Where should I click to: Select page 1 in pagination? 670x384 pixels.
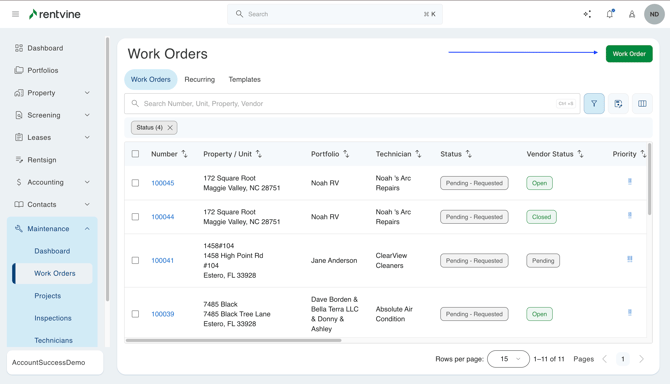pos(623,359)
